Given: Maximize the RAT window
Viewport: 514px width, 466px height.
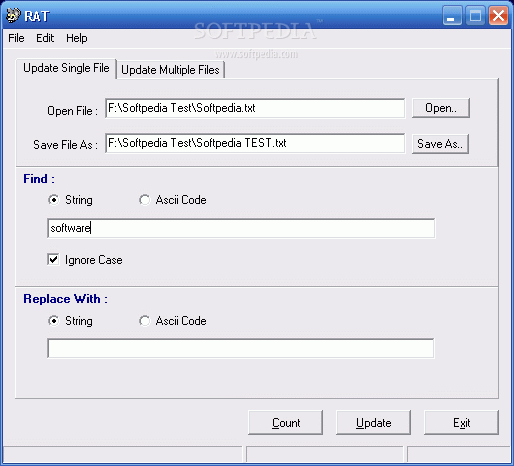Looking at the screenshot, I should point(475,15).
